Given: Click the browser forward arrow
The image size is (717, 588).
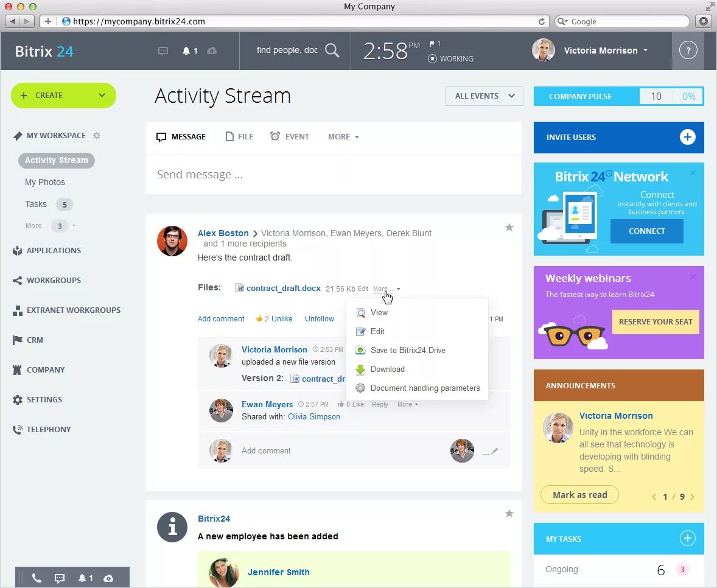Looking at the screenshot, I should coord(27,21).
